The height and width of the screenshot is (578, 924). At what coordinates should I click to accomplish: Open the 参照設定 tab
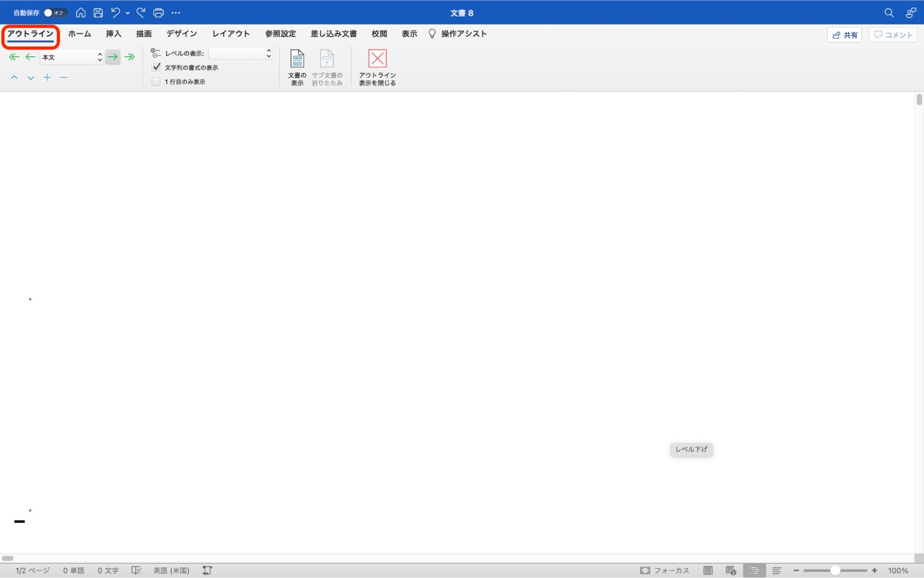281,34
